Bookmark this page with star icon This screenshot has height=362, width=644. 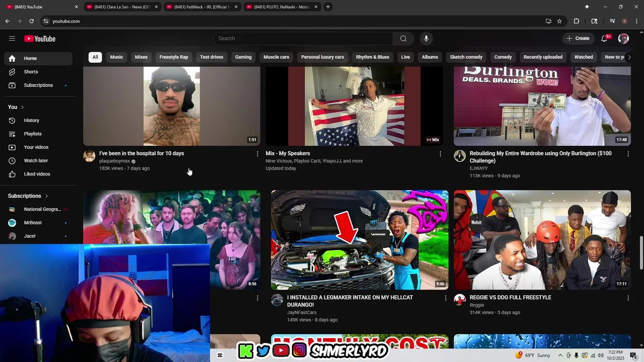(x=559, y=21)
